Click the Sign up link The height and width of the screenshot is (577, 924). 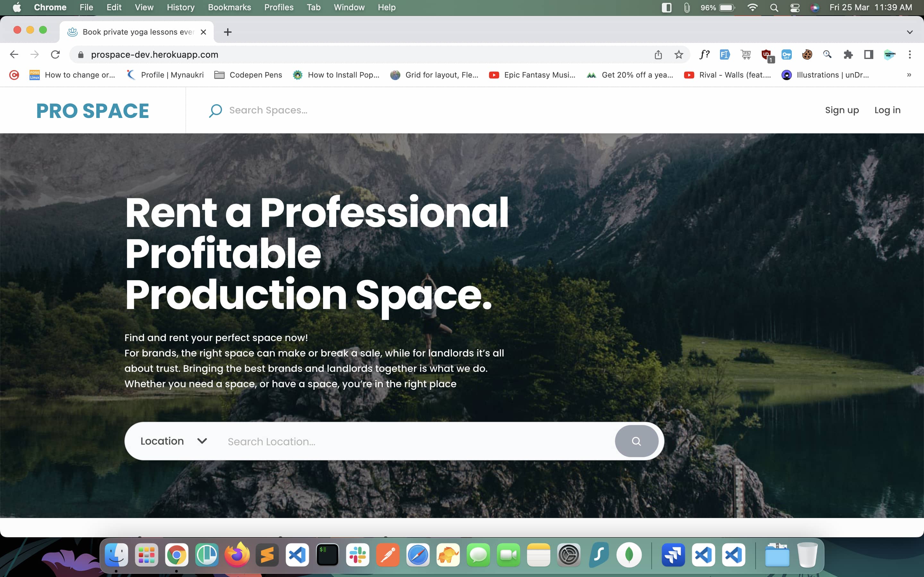842,110
